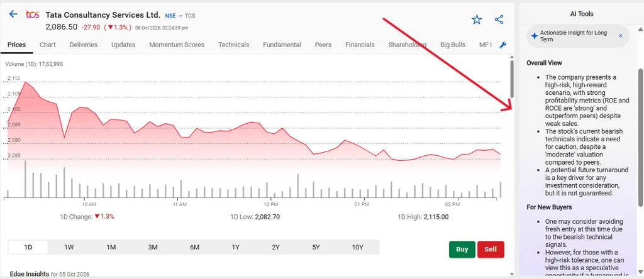Viewport: 644px width, 279px height.
Task: Click the 2,110 price axis label
Action: pyautogui.click(x=14, y=78)
